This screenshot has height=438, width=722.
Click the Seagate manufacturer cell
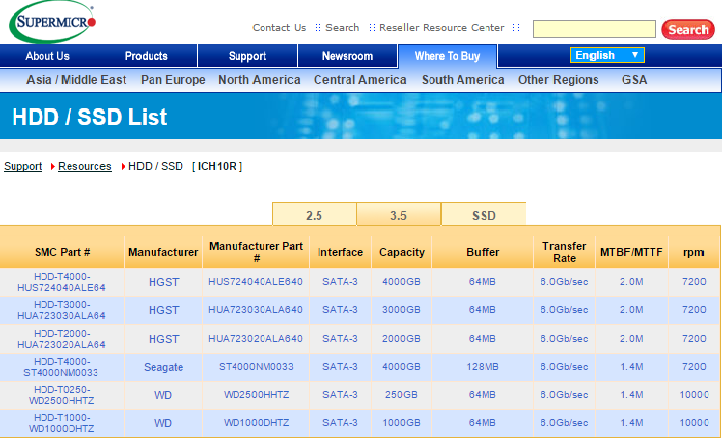163,367
